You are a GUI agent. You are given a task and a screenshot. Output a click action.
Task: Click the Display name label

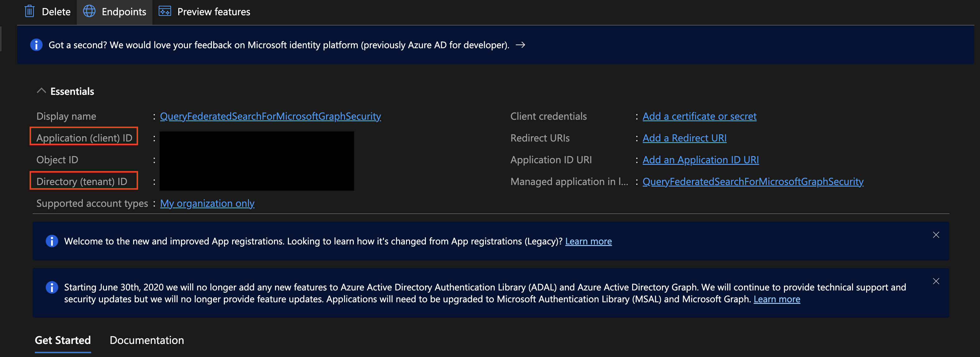point(66,116)
